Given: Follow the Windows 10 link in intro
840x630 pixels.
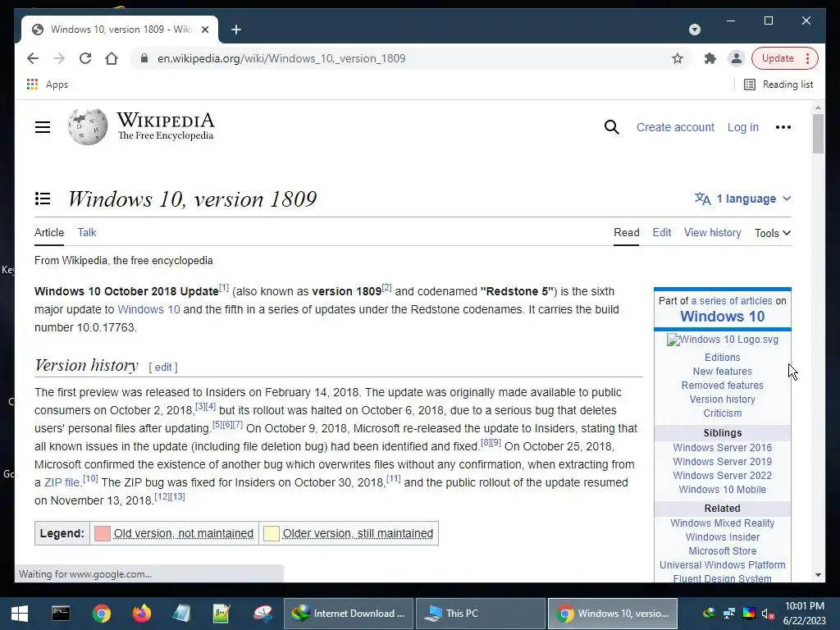Looking at the screenshot, I should coord(148,309).
